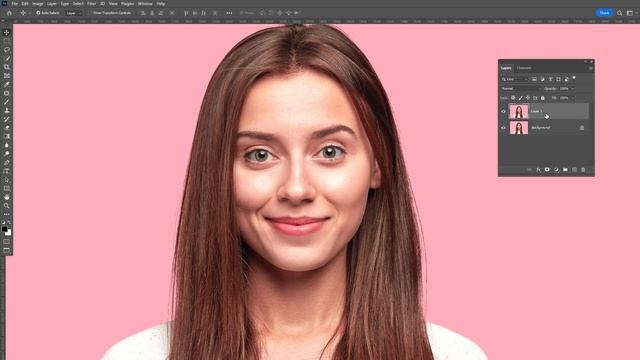Select the Blur tool

(x=7, y=145)
